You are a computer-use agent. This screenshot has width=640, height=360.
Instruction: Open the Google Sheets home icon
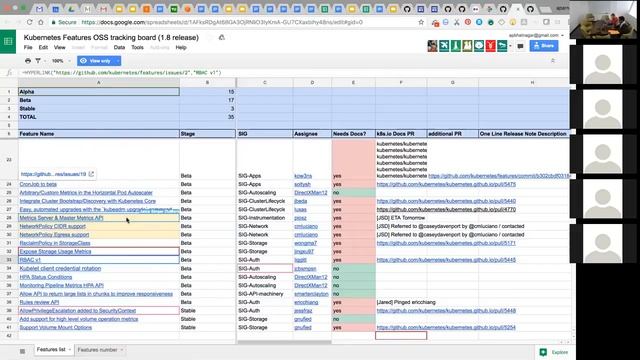coord(8,41)
